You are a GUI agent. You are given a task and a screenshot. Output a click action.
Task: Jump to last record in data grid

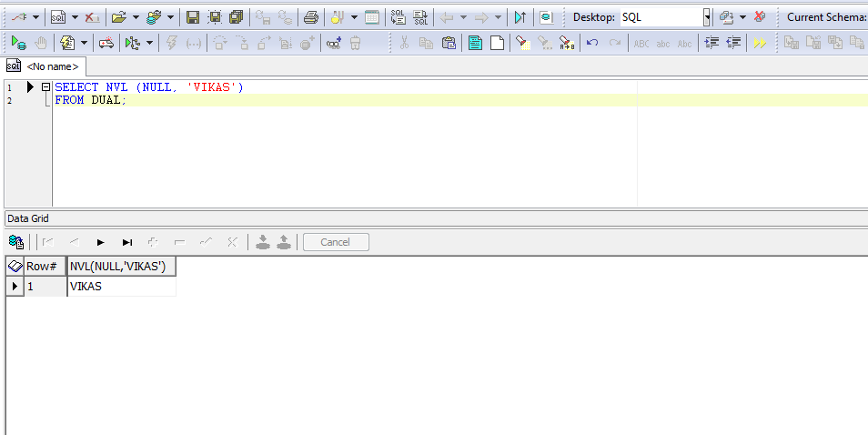point(126,242)
